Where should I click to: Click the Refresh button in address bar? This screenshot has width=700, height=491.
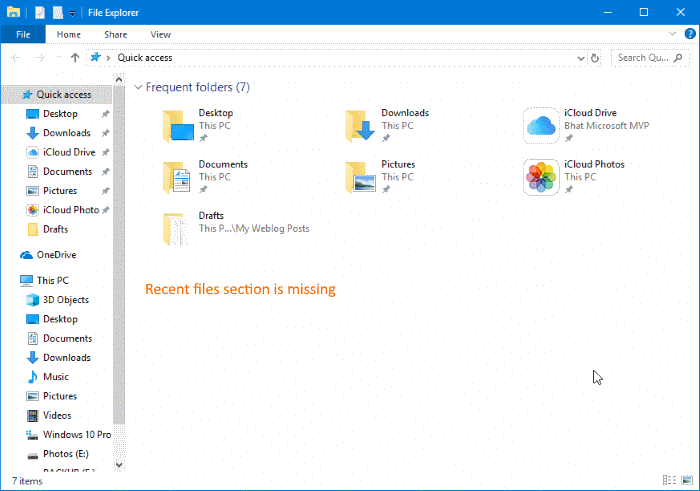[x=595, y=58]
